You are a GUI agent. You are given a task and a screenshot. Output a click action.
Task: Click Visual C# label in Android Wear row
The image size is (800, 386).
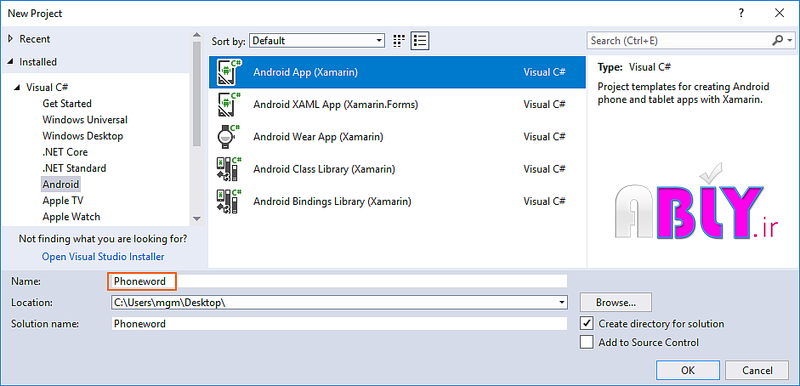coord(544,137)
